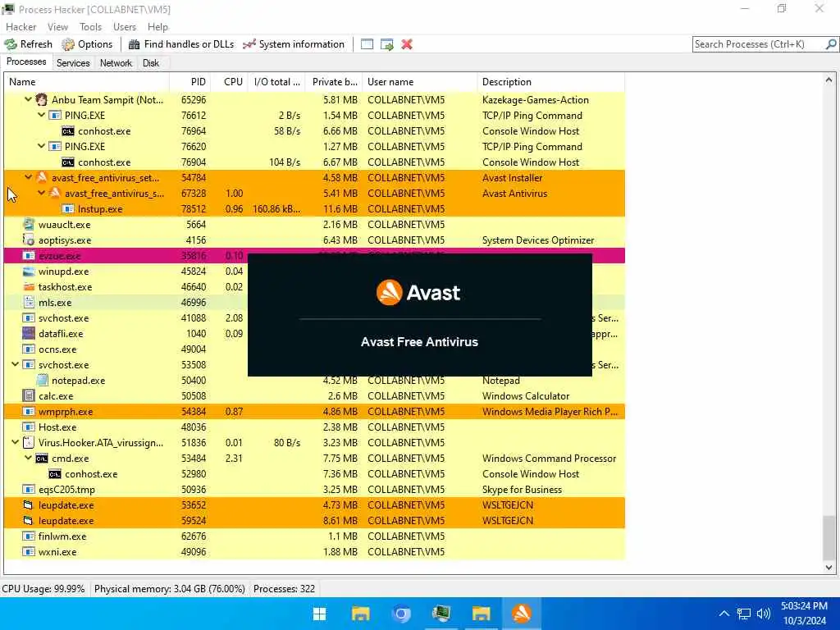The width and height of the screenshot is (840, 630).
Task: Collapse avast_free_antivirus_set... PID 54784 node
Action: tap(29, 177)
